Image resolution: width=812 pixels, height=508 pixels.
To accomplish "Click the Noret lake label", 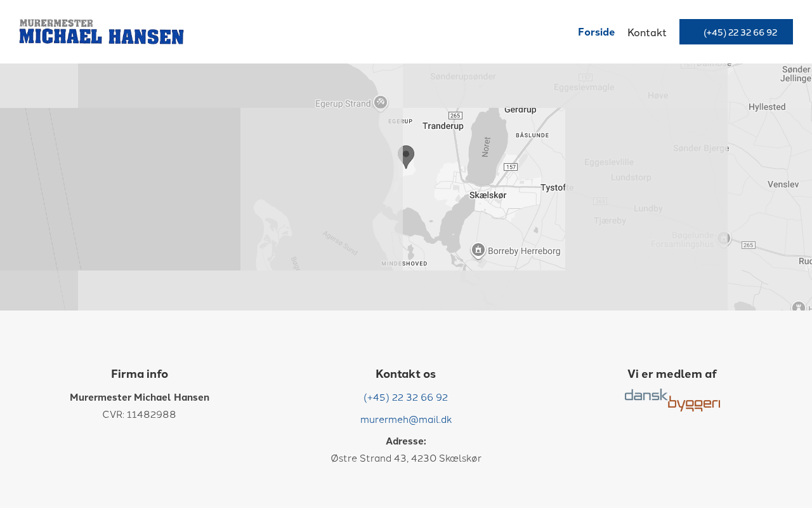I will coord(486,147).
